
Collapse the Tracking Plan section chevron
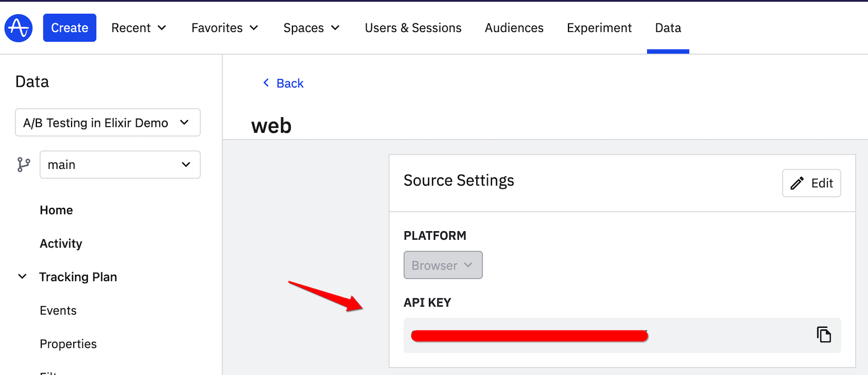(x=22, y=277)
